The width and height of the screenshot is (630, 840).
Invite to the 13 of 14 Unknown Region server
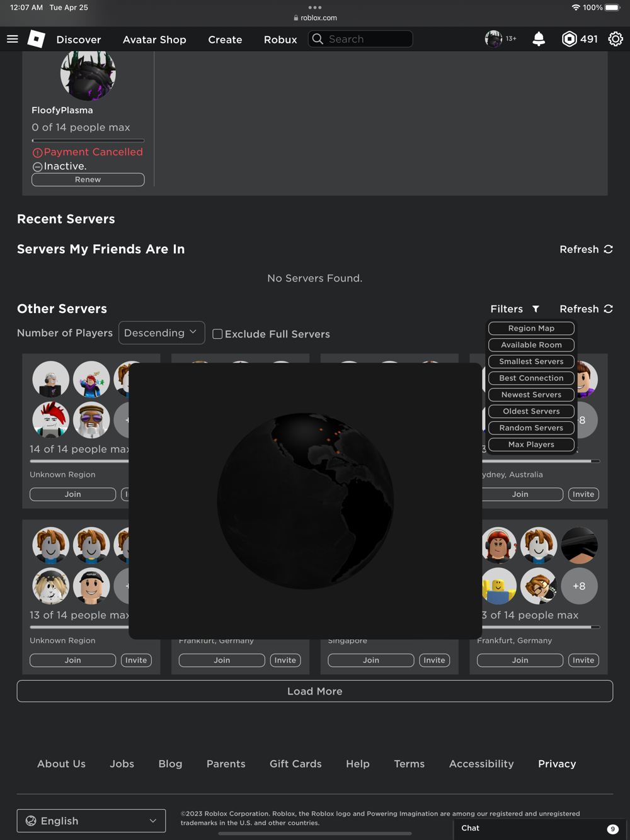pyautogui.click(x=136, y=661)
